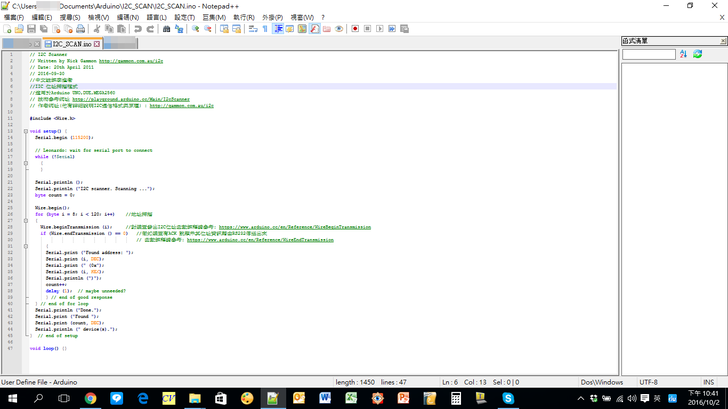The image size is (728, 409).
Task: Open Find with the binoculars icon
Action: click(x=165, y=29)
